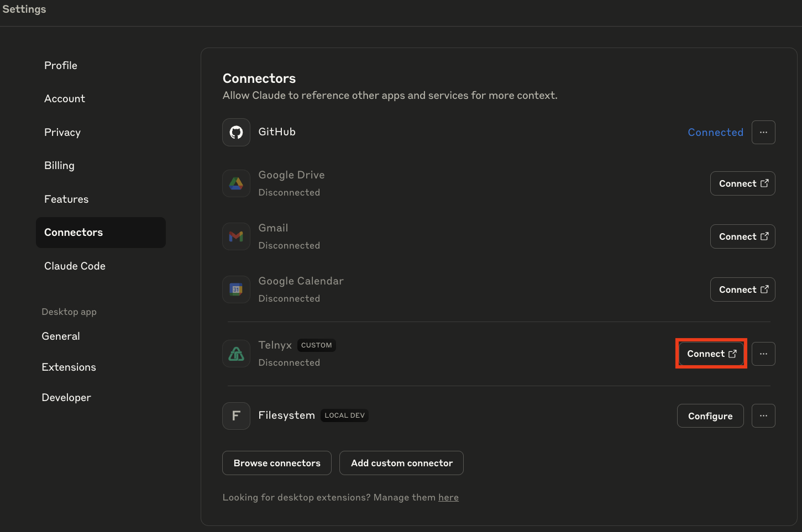Click the Google Calendar icon
Screen dimensions: 802x532
[x=236, y=289]
